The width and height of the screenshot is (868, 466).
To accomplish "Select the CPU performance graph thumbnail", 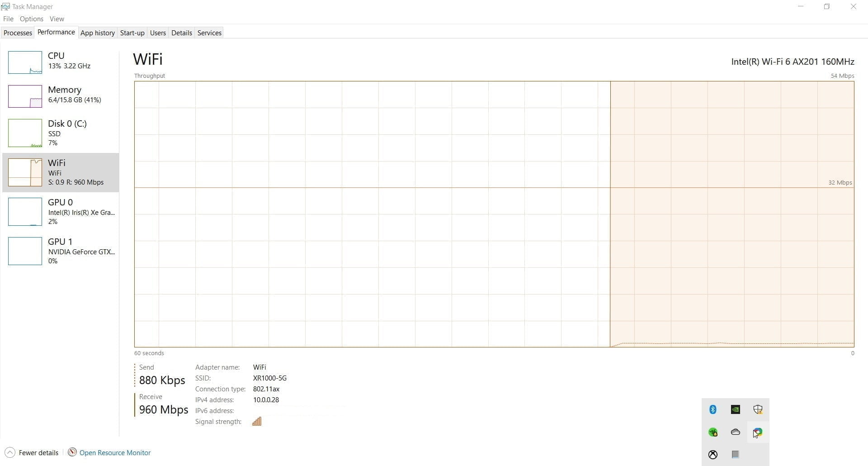I will (25, 62).
